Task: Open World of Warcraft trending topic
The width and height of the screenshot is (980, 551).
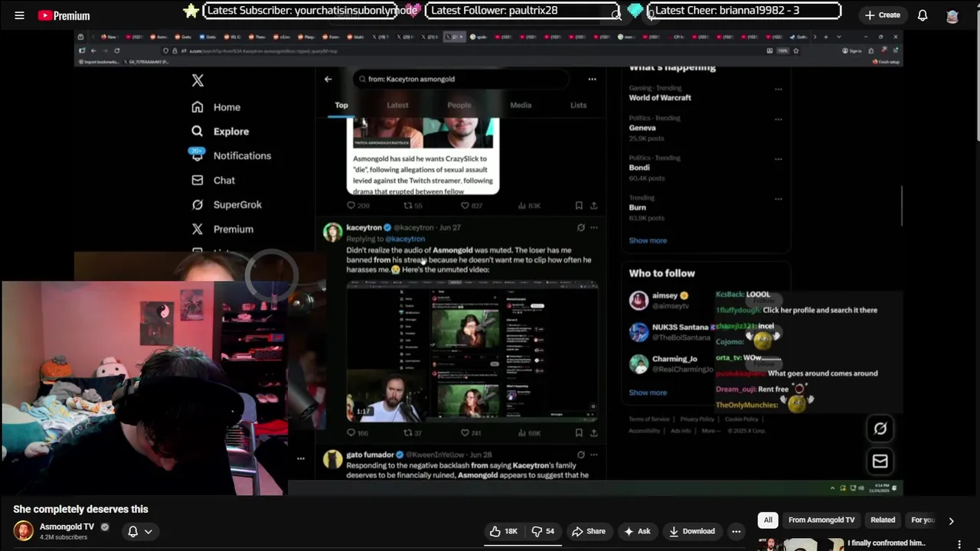Action: (x=660, y=98)
